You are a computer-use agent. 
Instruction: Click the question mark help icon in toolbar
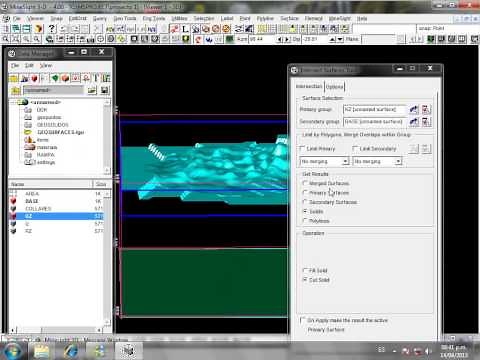(51, 29)
